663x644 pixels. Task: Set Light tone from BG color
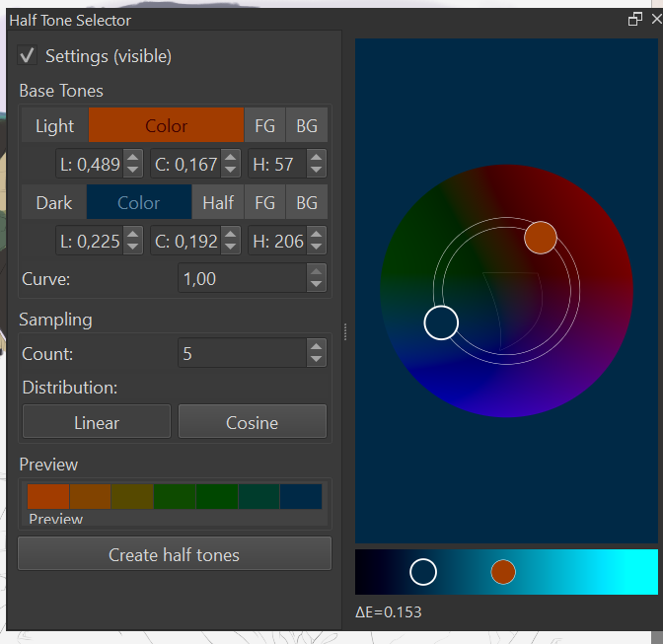point(307,125)
